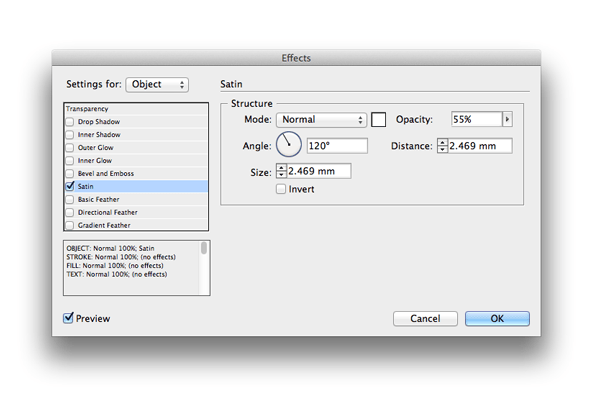Screen dimensions: 600x405
Task: Select the Basic Feather list label
Action: [x=98, y=199]
